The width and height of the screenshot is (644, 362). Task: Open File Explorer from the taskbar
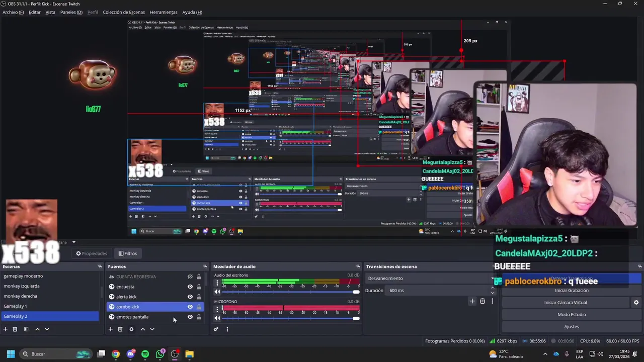189,354
